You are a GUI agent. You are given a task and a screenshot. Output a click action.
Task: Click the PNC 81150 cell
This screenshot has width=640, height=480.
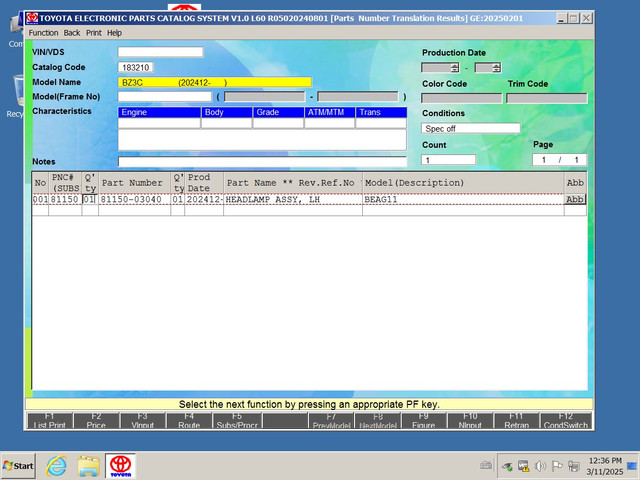tap(65, 200)
